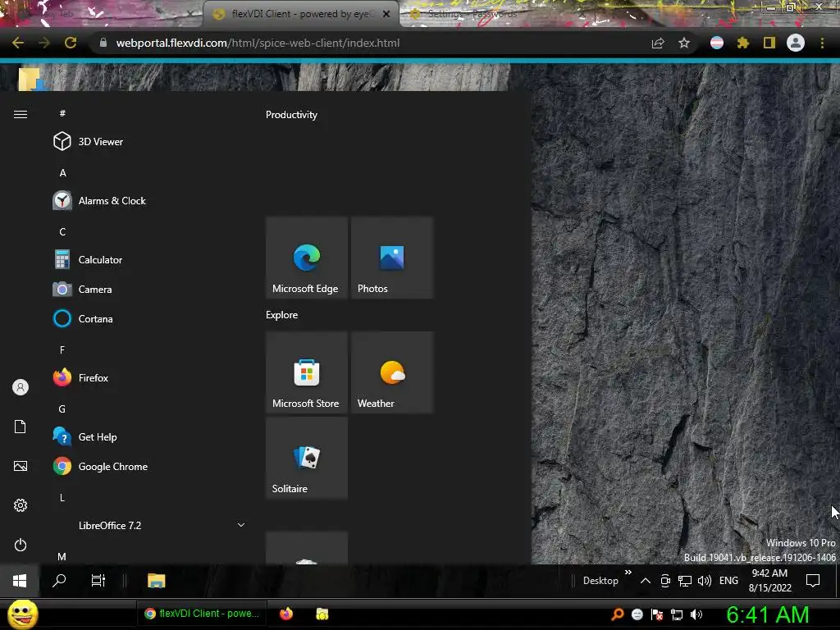Jump to letter L section header
Image resolution: width=840 pixels, height=630 pixels.
click(x=62, y=498)
